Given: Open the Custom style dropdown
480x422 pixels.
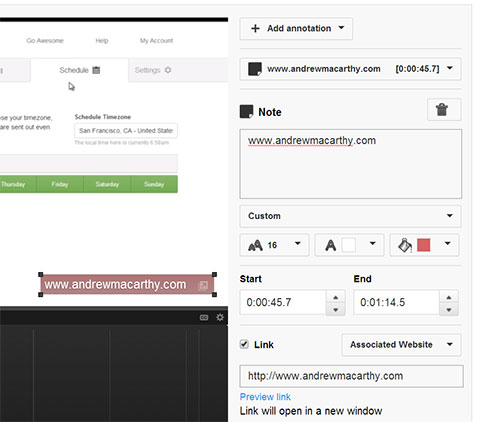Looking at the screenshot, I should [x=350, y=216].
